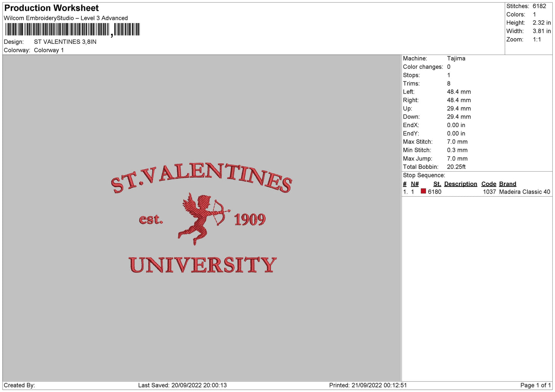Click thread code '1037'

click(x=489, y=192)
